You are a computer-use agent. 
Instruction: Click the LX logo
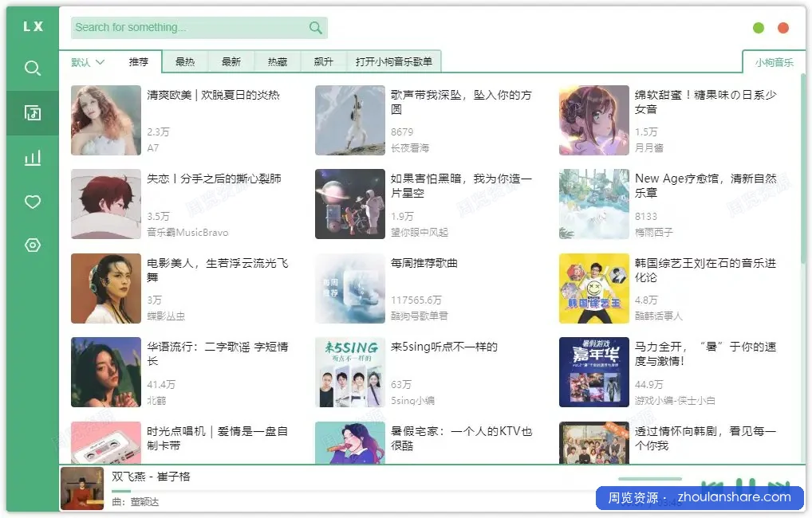[34, 26]
